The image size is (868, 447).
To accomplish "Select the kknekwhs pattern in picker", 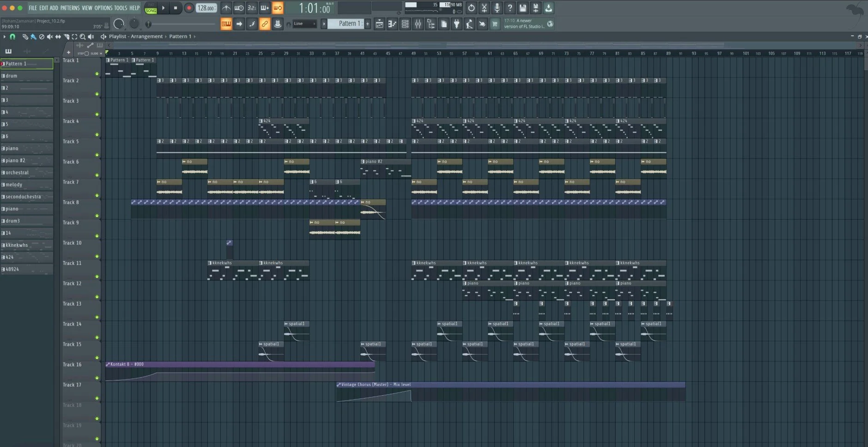I will tap(27, 245).
